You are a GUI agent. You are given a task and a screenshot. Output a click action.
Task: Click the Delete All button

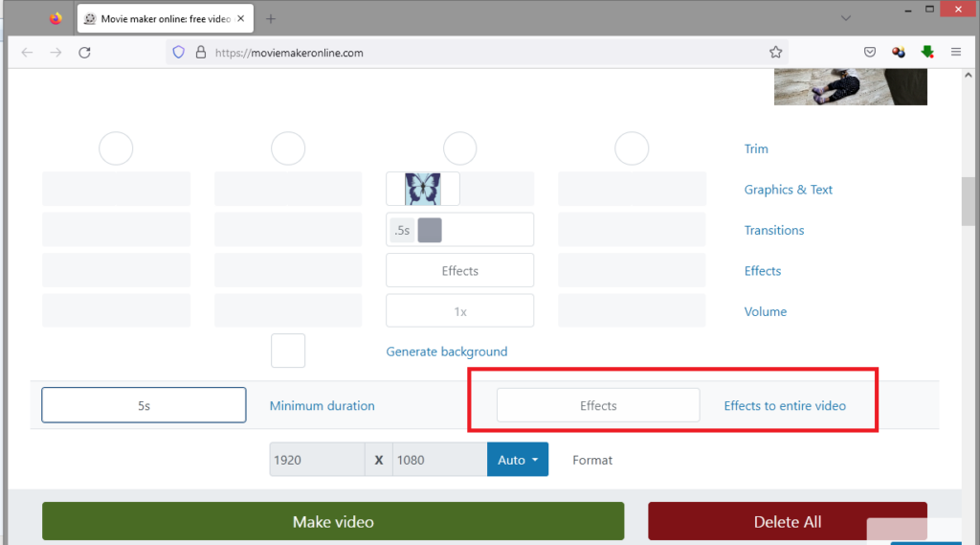[x=787, y=522]
